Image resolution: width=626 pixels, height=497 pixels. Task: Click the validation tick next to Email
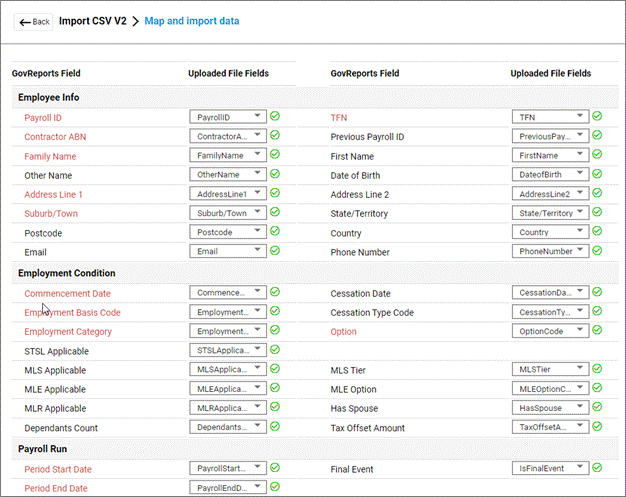point(275,251)
